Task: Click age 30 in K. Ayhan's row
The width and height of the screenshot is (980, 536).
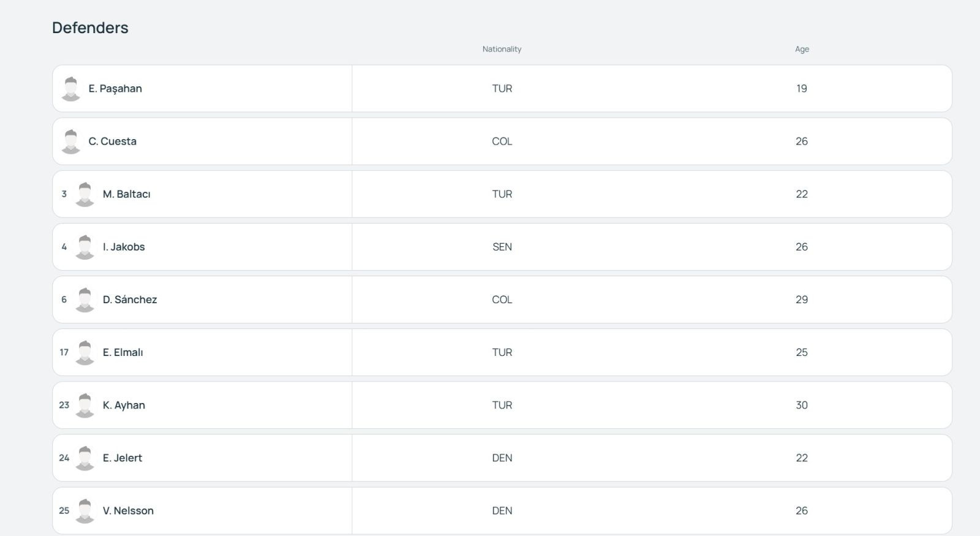Action: pos(802,405)
